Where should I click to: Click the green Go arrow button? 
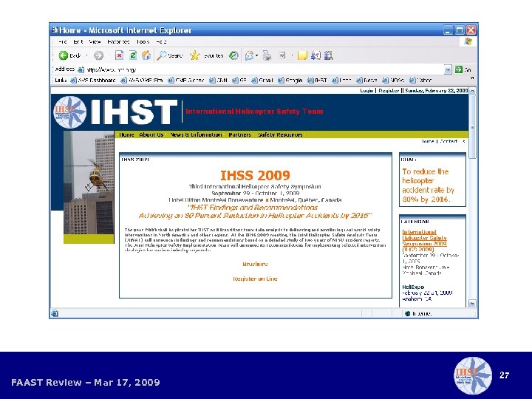point(459,69)
